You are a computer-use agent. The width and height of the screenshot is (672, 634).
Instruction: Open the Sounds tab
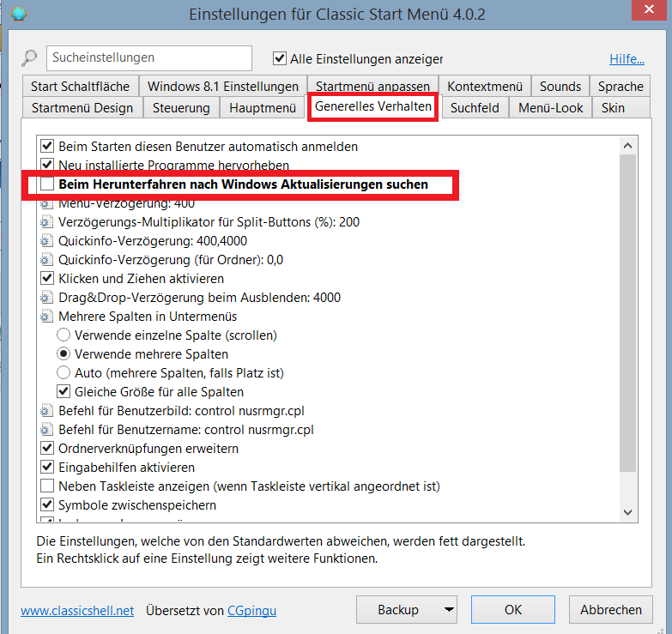pyautogui.click(x=560, y=86)
